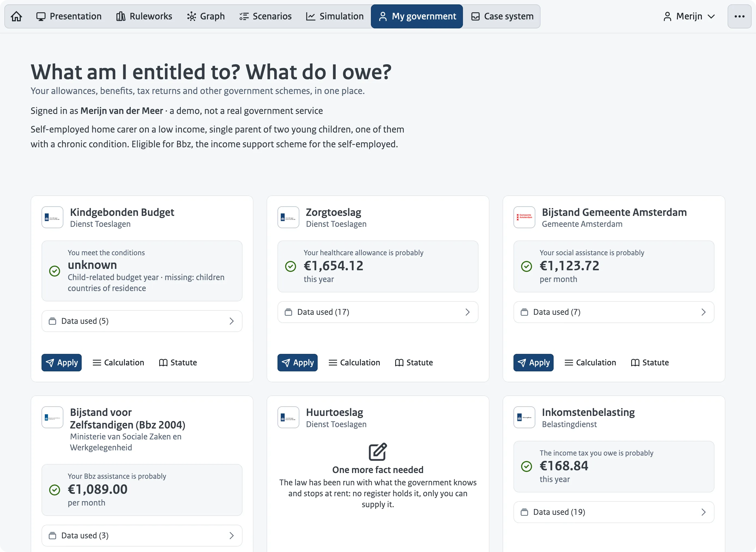Click the 'One more fact needed' heading
This screenshot has height=552, width=756.
click(378, 470)
